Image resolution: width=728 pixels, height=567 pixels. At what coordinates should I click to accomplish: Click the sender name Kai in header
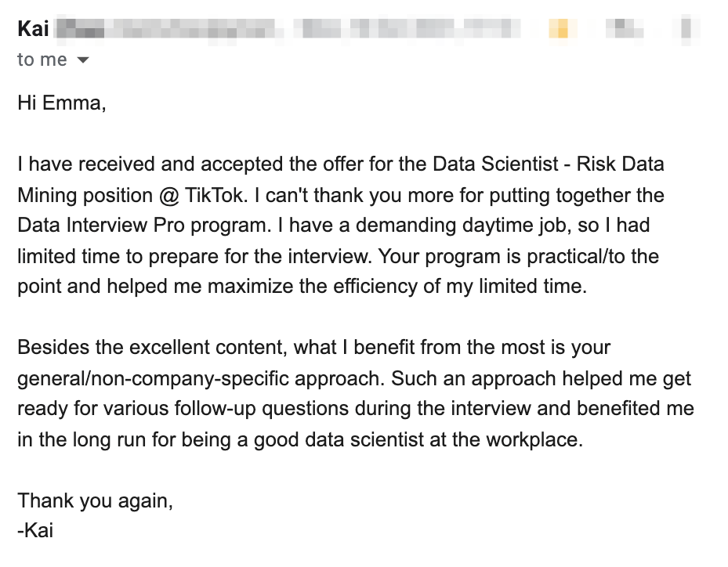[33, 28]
